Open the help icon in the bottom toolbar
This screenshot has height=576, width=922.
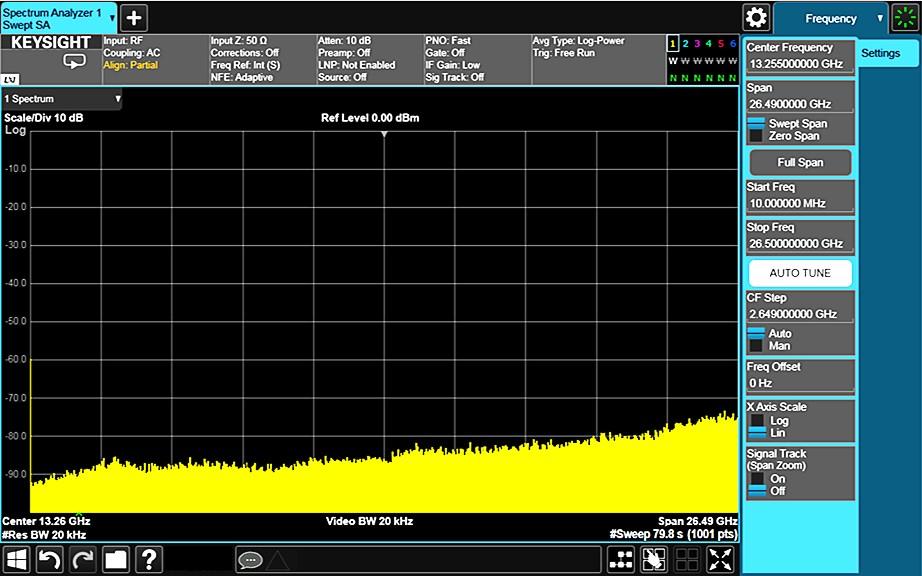(x=148, y=559)
